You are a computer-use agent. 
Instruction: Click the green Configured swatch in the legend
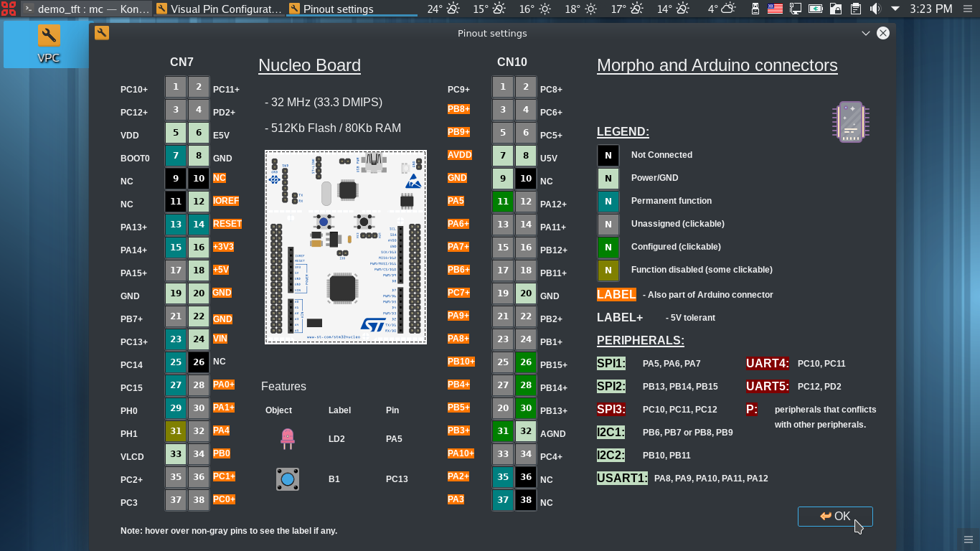coord(608,247)
